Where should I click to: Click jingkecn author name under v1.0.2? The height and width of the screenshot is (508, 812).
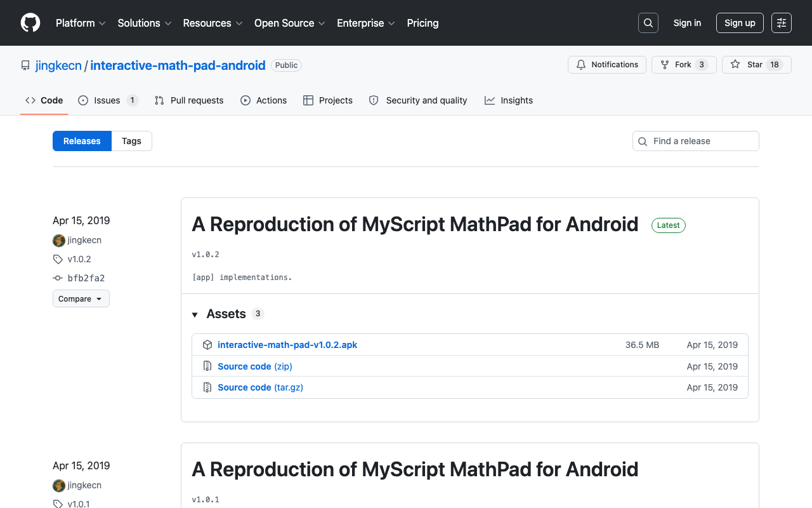click(84, 240)
